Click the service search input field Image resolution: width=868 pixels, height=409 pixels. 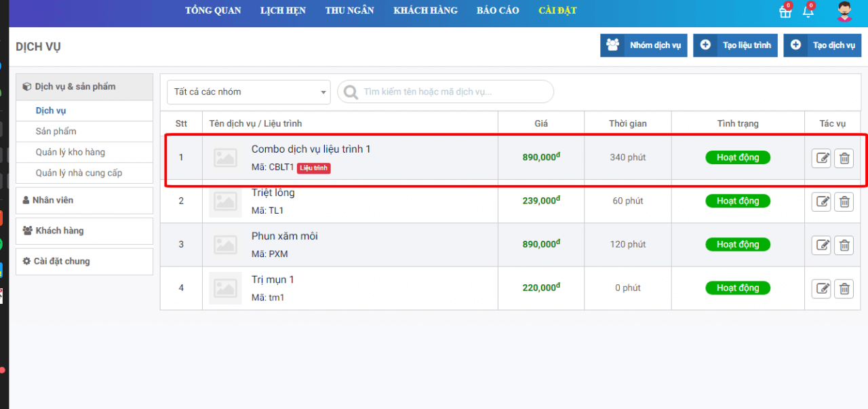tap(454, 92)
